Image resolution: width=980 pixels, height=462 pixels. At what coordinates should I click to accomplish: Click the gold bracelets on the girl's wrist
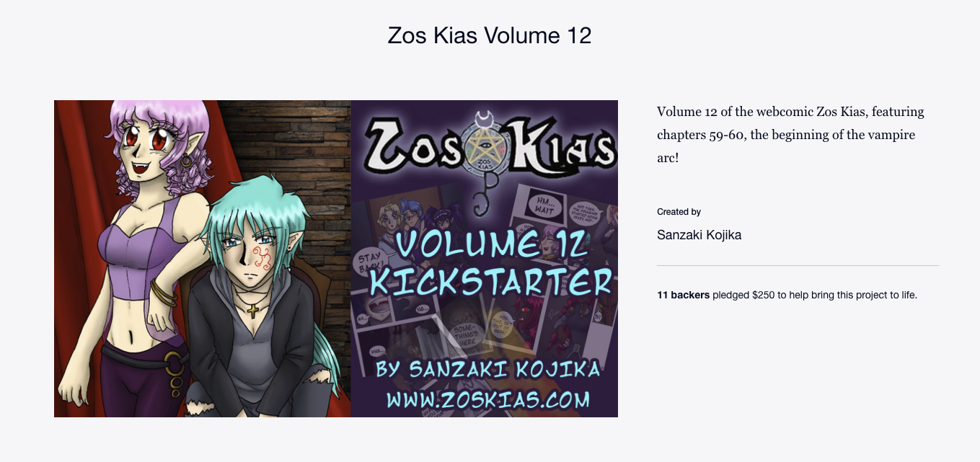[x=164, y=293]
